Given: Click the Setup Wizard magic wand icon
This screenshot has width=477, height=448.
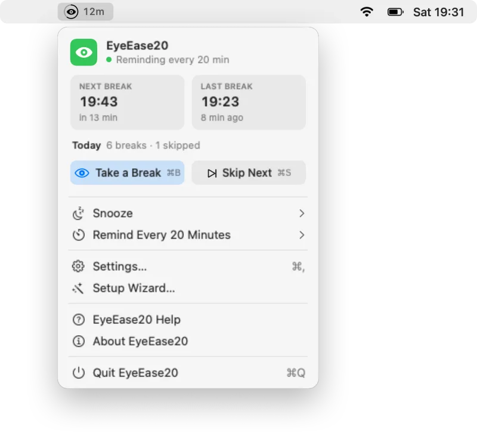Looking at the screenshot, I should click(78, 288).
